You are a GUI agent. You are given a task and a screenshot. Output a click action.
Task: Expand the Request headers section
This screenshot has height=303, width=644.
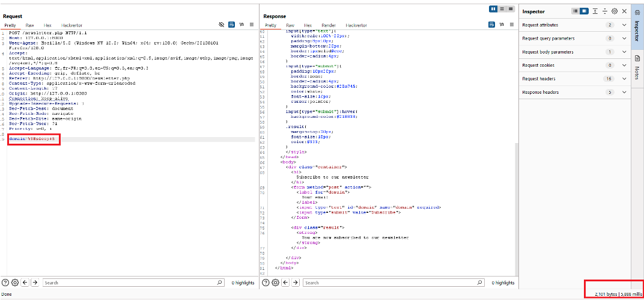(x=624, y=79)
